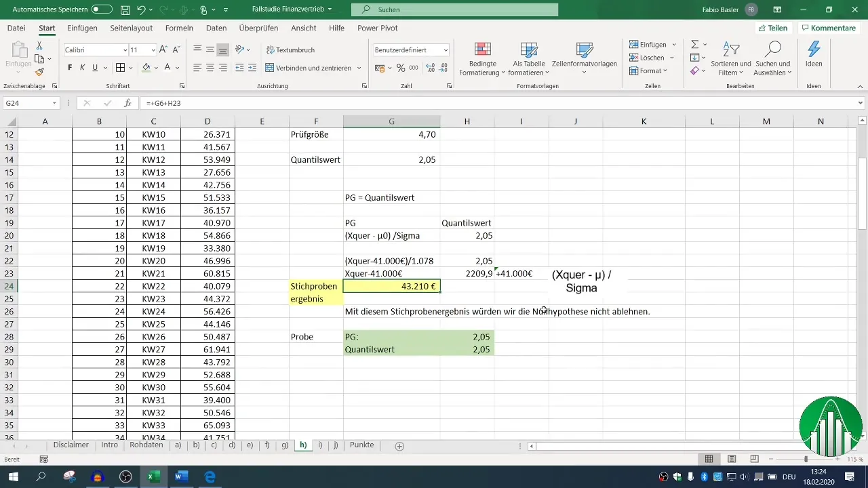The image size is (868, 488).
Task: Click the Copy icon in Zwischenablage
Action: [x=39, y=59]
